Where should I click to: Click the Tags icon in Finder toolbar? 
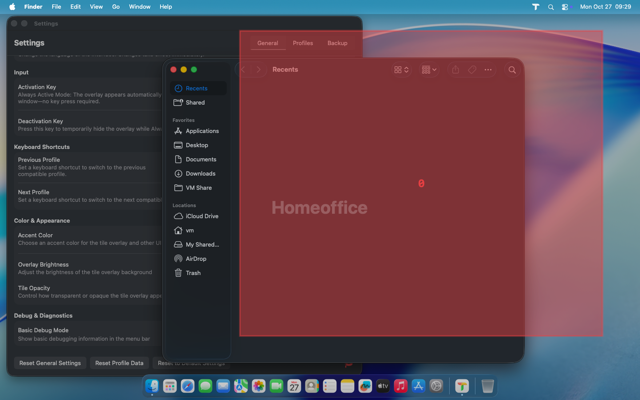pyautogui.click(x=472, y=70)
